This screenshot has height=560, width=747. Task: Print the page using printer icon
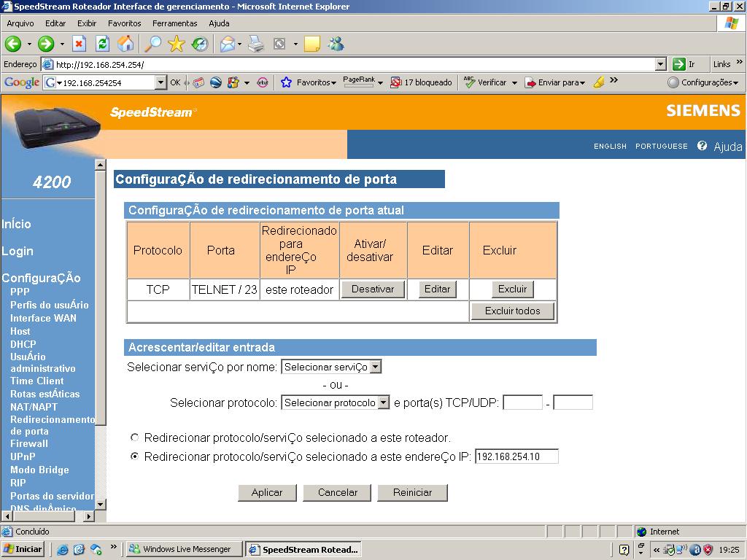point(256,44)
